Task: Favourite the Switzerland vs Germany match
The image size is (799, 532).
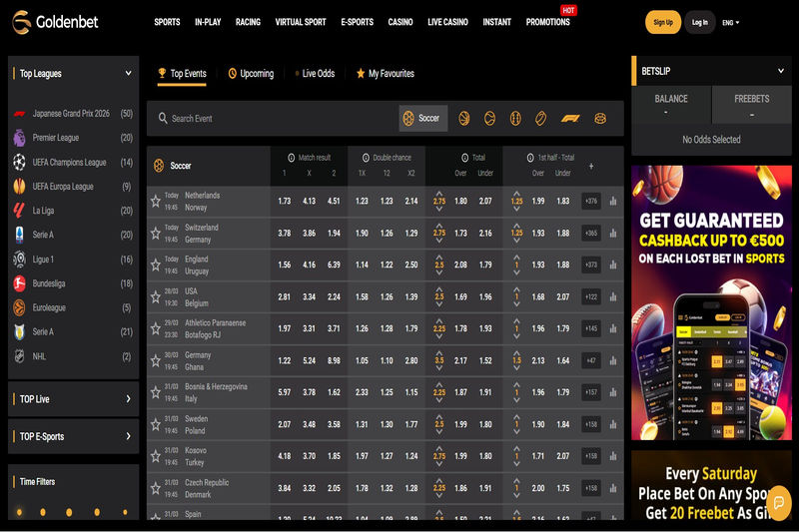Action: click(x=156, y=234)
